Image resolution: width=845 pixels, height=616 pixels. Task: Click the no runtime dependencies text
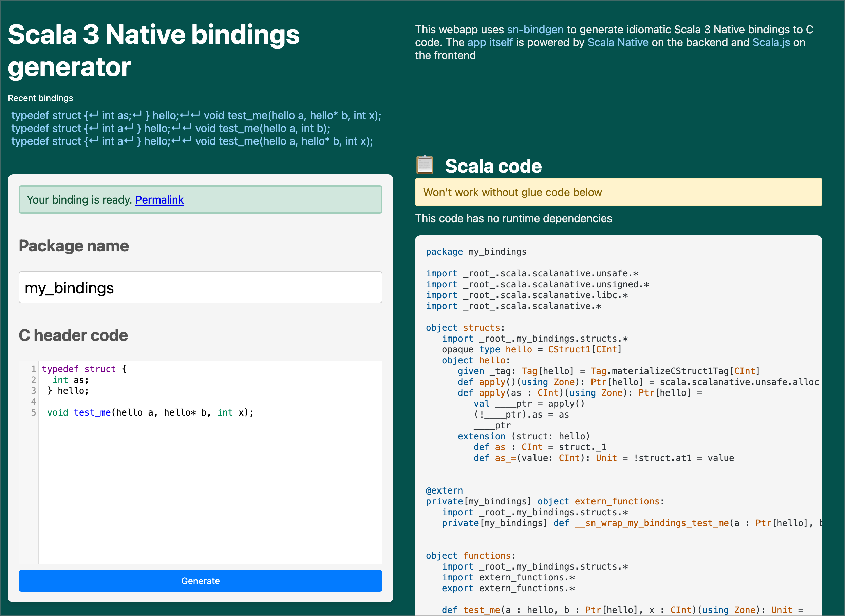(x=513, y=218)
